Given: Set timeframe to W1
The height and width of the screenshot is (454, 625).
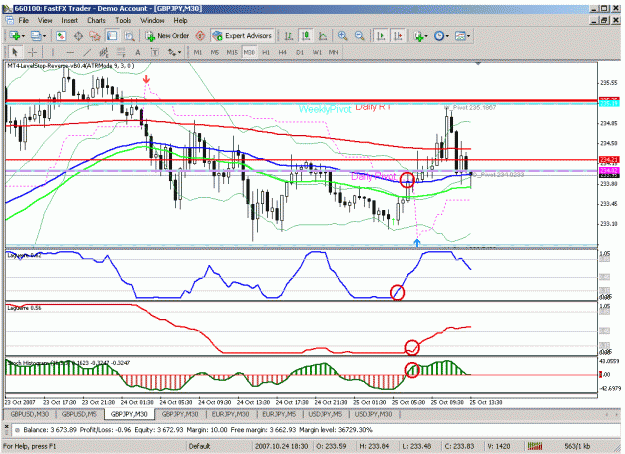Looking at the screenshot, I should point(317,52).
